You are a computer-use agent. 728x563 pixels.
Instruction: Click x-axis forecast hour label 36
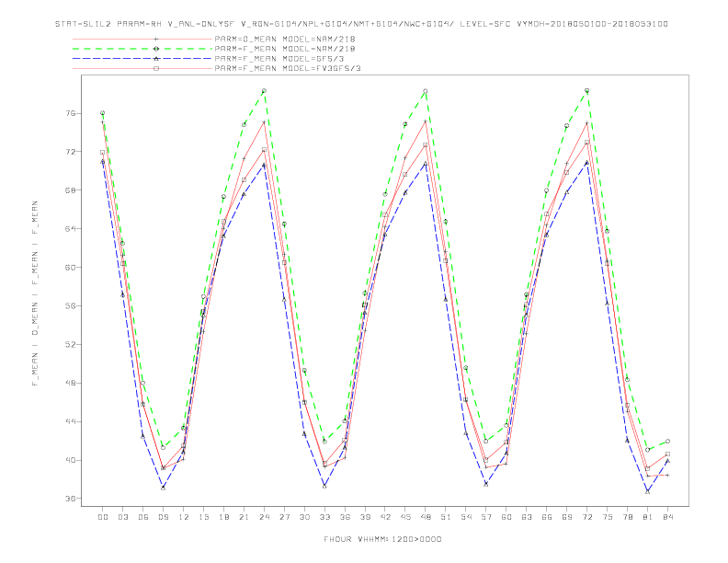pos(345,517)
